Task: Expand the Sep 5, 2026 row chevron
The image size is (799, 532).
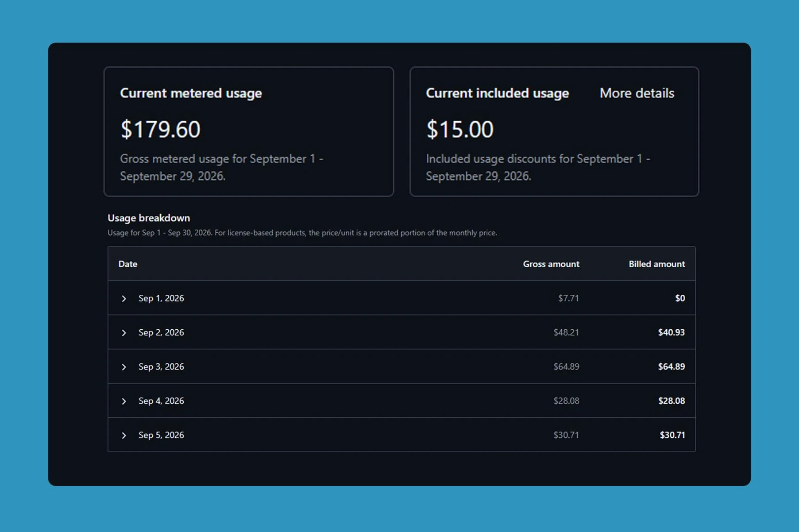Action: pos(124,436)
